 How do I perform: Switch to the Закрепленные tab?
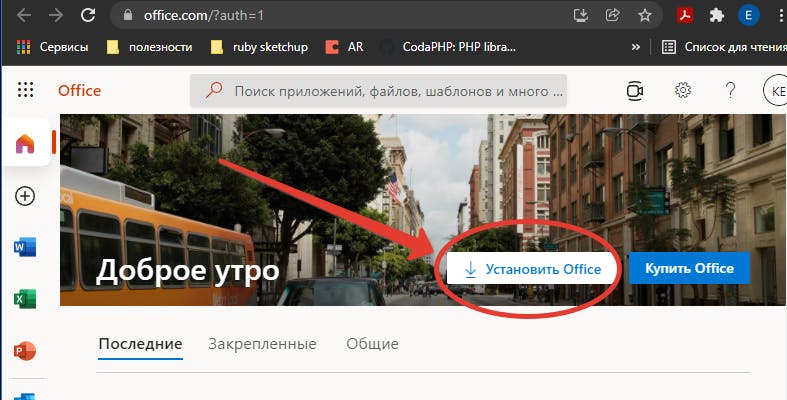(x=263, y=344)
